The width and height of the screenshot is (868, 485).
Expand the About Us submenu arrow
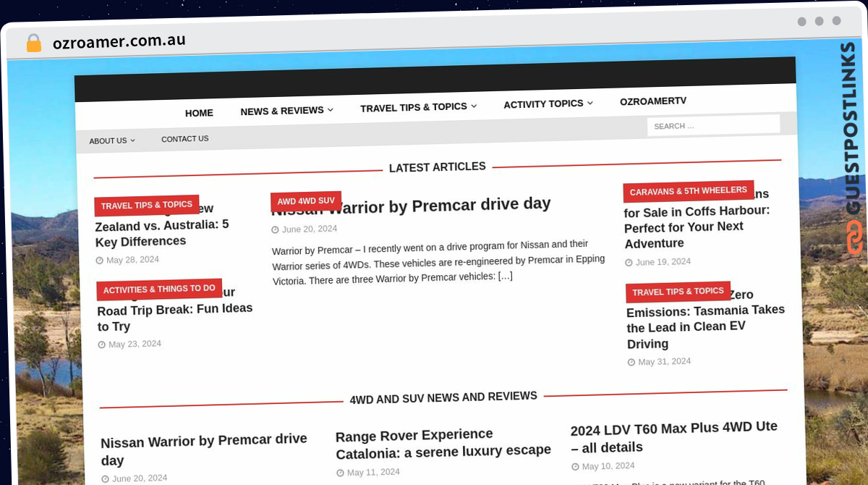point(133,140)
